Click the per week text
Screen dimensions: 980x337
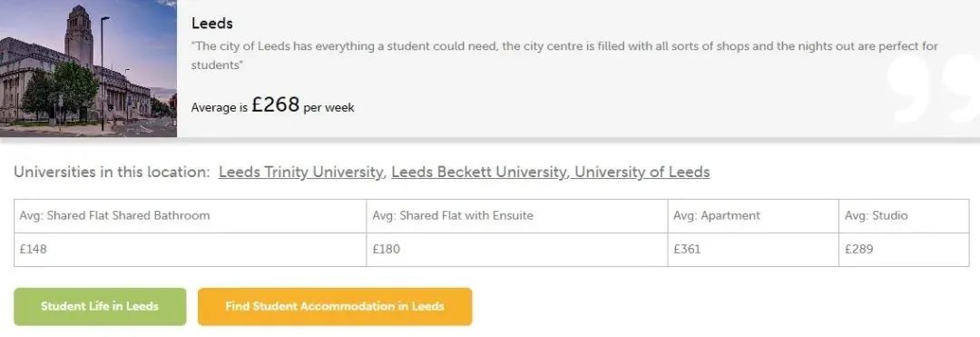coord(328,107)
